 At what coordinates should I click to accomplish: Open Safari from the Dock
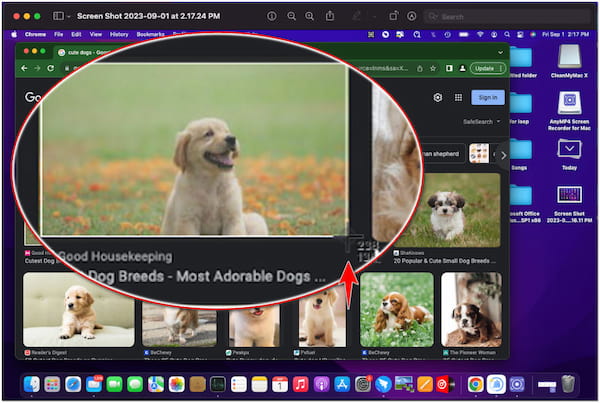pos(73,384)
